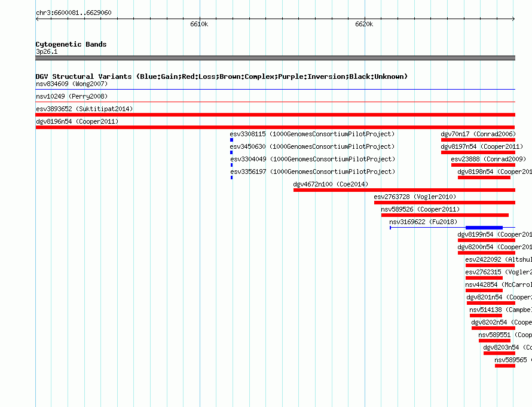Open the dgv4672n100 (Coe2014) label

point(331,184)
